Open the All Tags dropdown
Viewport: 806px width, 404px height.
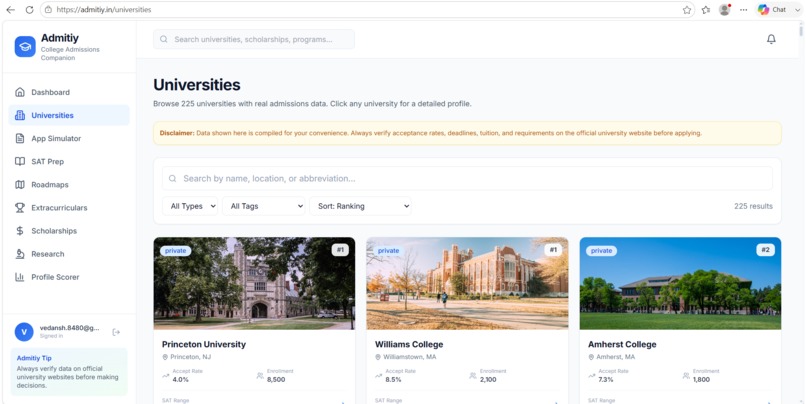pos(264,206)
